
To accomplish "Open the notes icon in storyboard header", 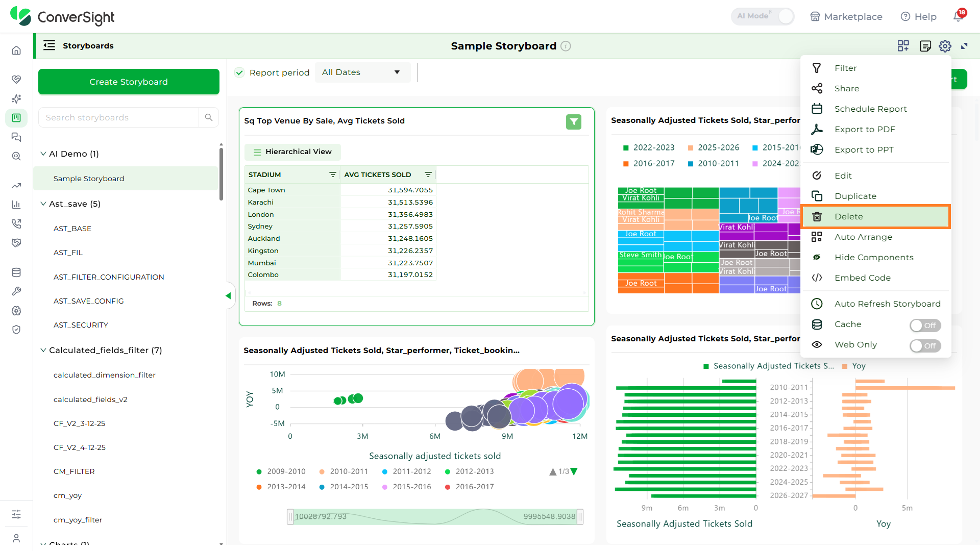I will click(x=925, y=46).
